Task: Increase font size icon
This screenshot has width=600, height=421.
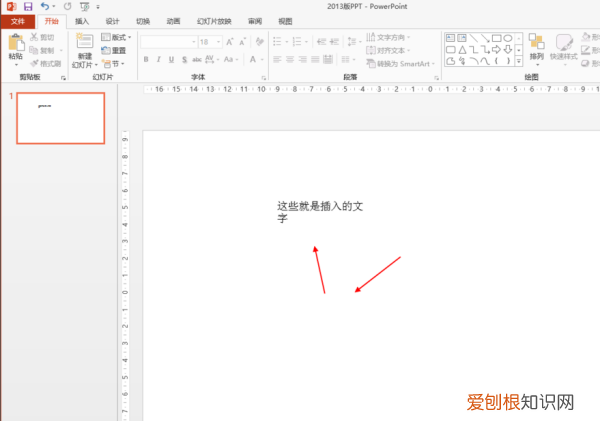Action: (x=230, y=42)
